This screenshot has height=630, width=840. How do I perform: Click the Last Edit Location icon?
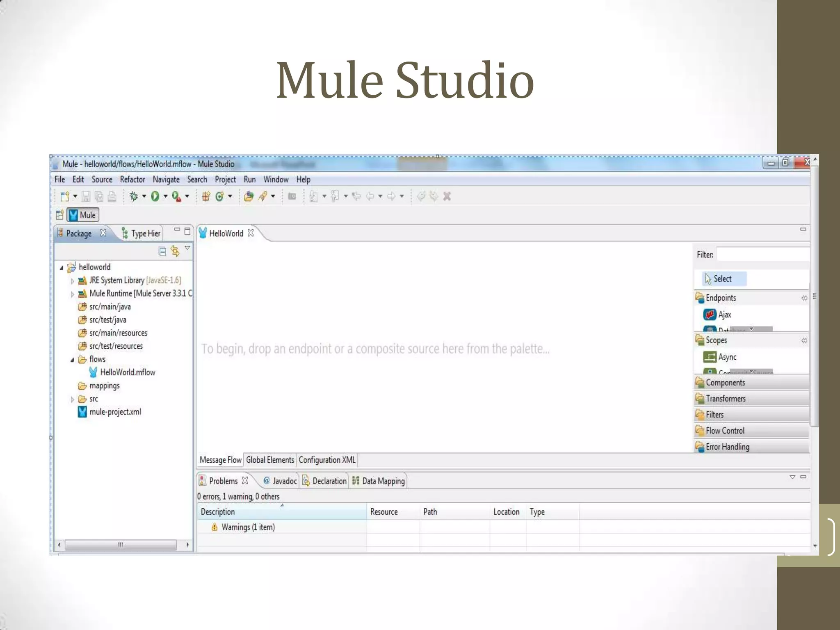click(356, 196)
